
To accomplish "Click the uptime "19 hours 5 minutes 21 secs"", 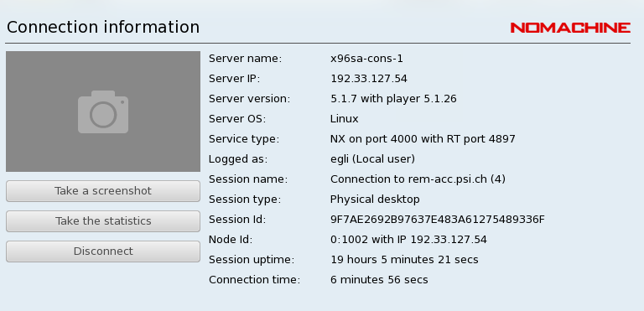I will click(404, 260).
